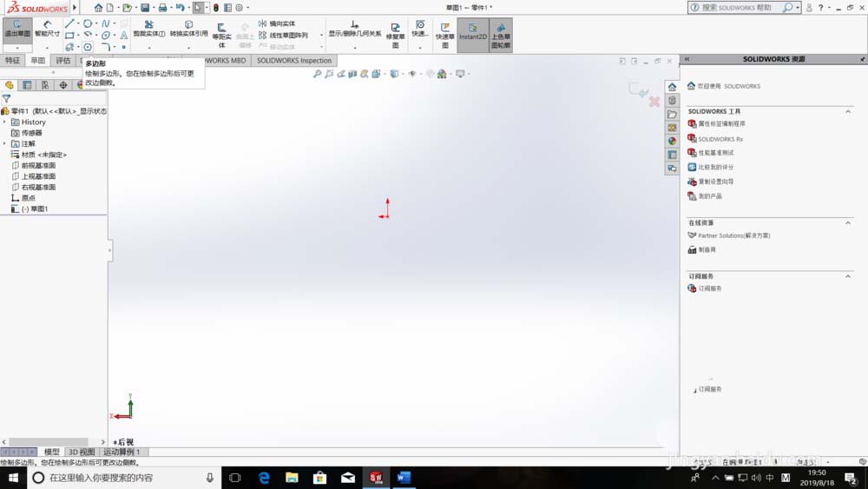Click the Undo icon in title toolbar
Viewport: 868px width, 489px height.
click(x=180, y=8)
